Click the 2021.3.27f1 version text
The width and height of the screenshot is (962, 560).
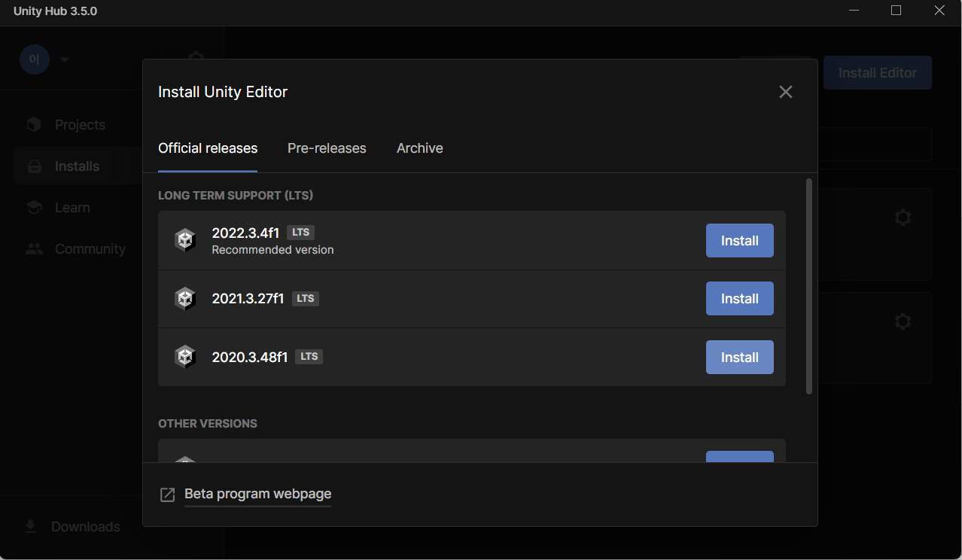[x=248, y=299]
